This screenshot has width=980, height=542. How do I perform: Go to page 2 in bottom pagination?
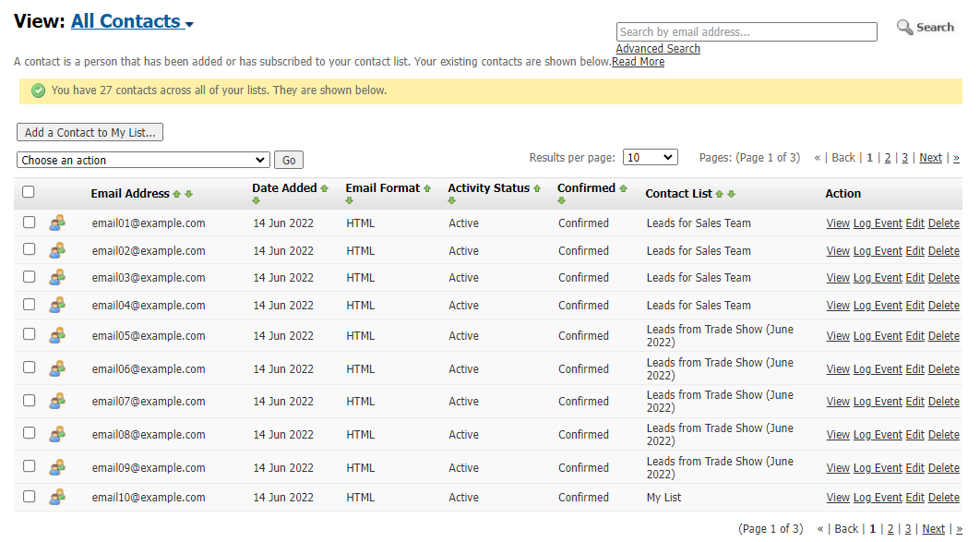tap(890, 529)
